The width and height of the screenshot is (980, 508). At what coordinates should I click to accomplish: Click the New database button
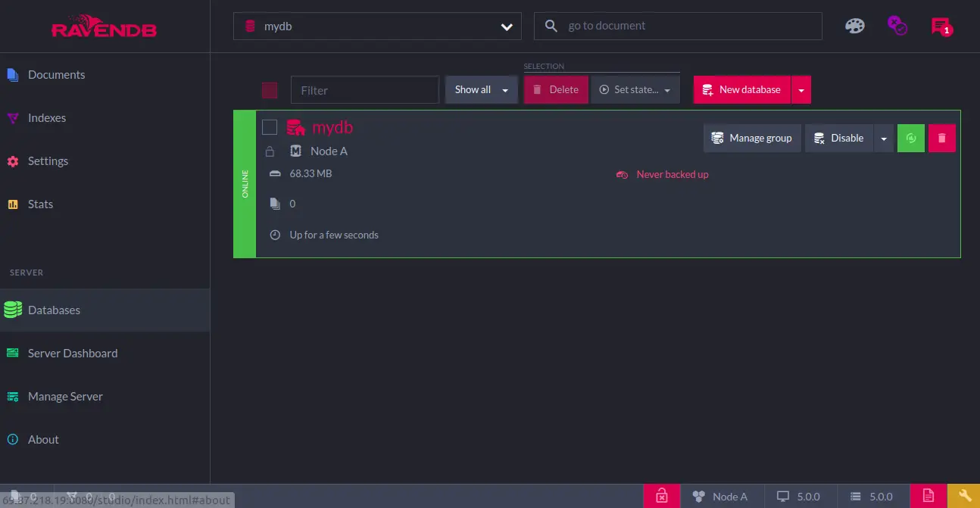(742, 89)
